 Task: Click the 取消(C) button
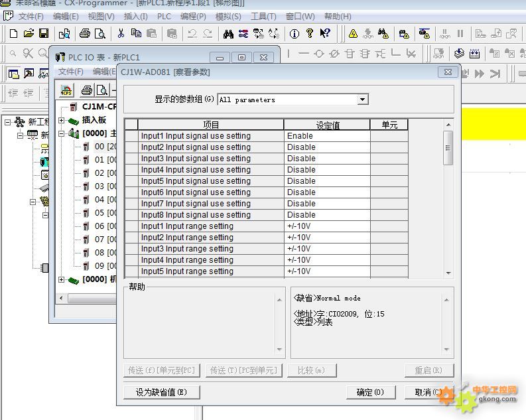429,392
